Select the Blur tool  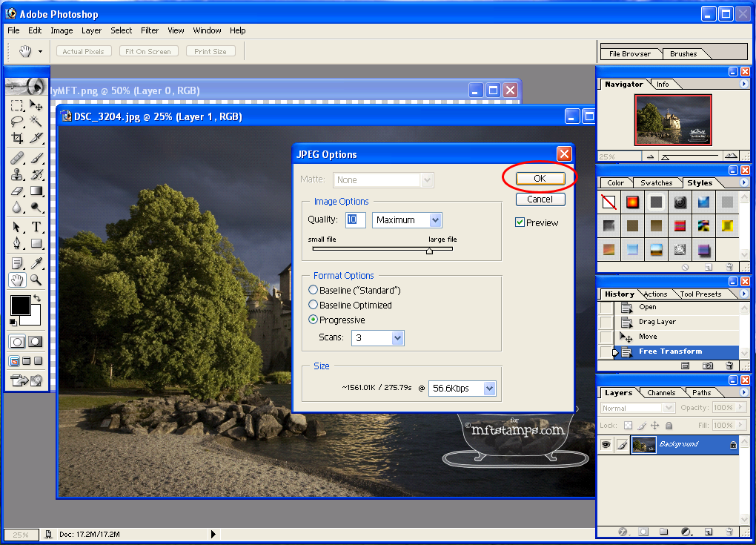[17, 208]
